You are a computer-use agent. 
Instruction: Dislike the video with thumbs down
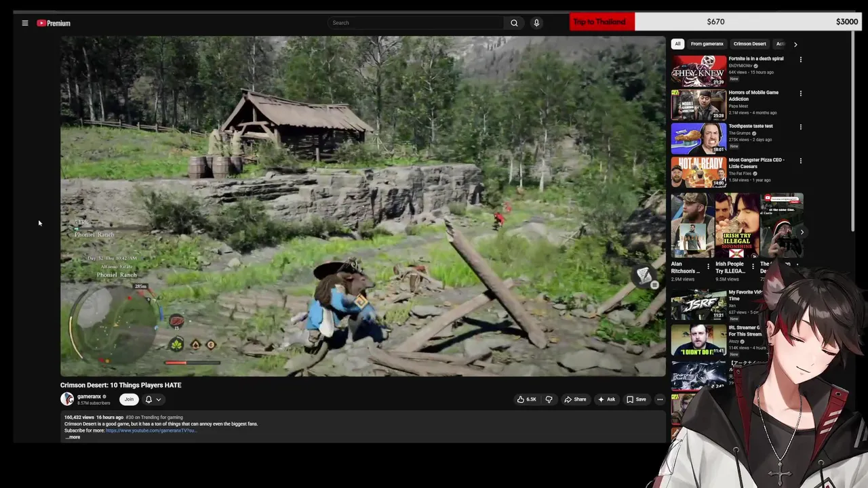(x=549, y=399)
